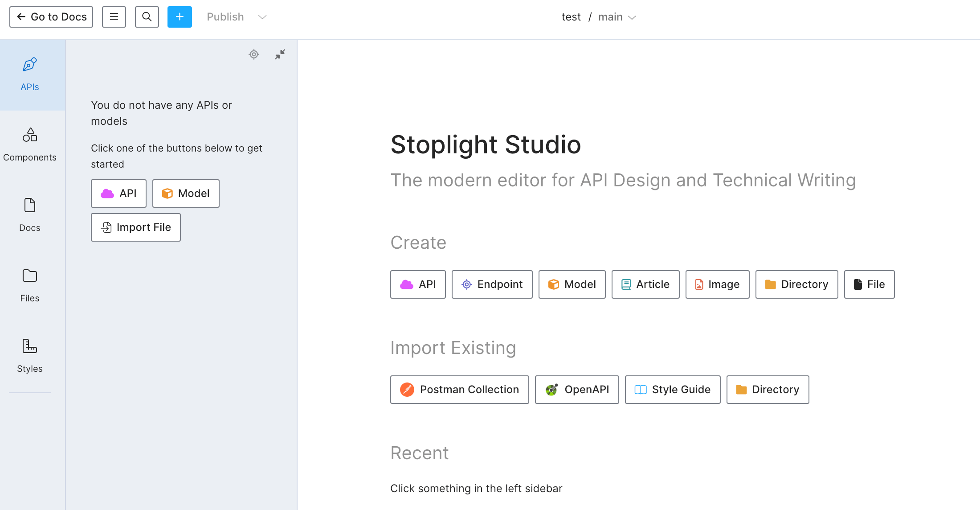Viewport: 980px width, 510px height.
Task: Create a new Endpoint
Action: (492, 284)
